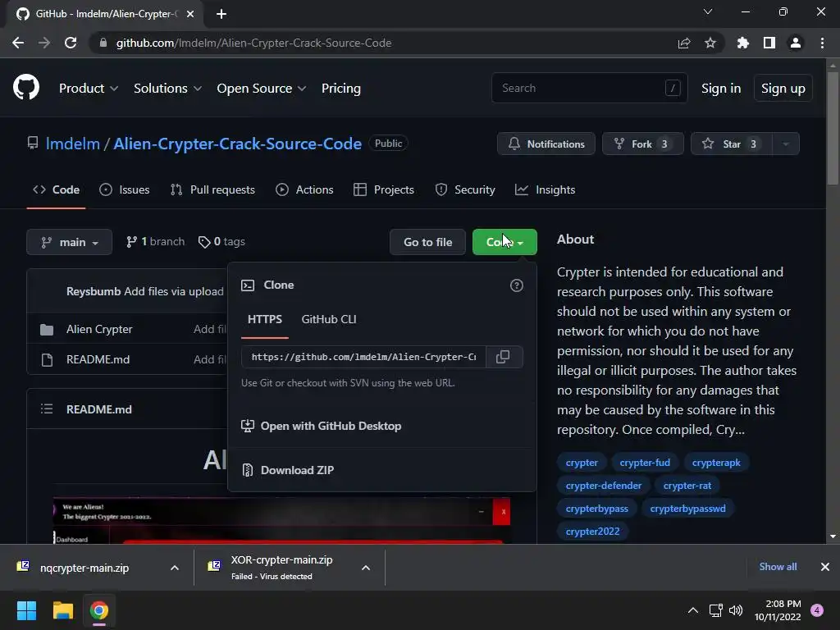Open Chrome's three-dot menu
This screenshot has height=630, width=840.
[x=822, y=43]
